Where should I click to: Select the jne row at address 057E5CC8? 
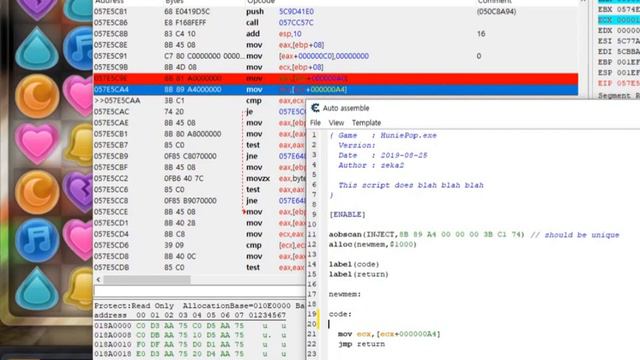click(x=200, y=201)
